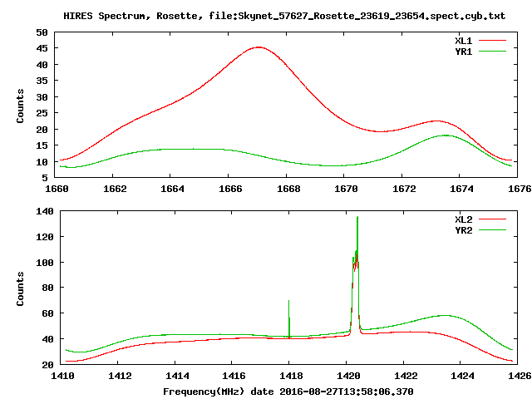Click the red XL1 legend line sample
532x399 pixels.
[492, 41]
